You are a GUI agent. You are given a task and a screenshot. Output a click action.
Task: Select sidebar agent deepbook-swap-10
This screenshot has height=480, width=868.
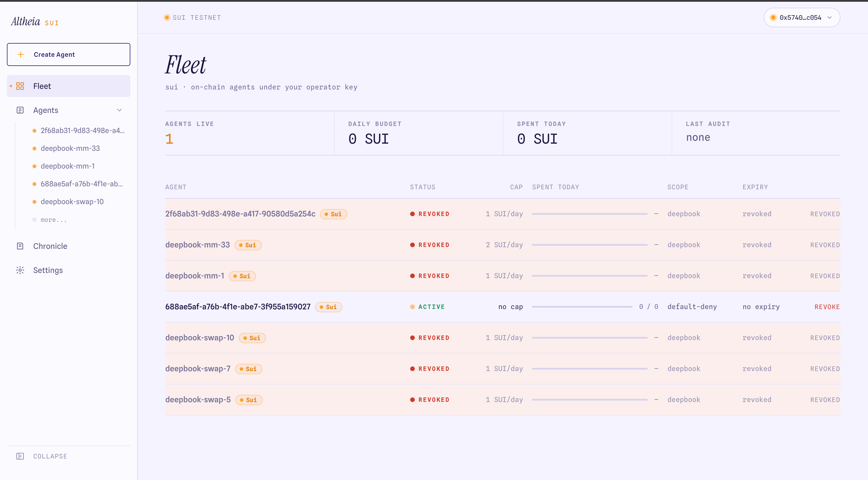tap(72, 202)
